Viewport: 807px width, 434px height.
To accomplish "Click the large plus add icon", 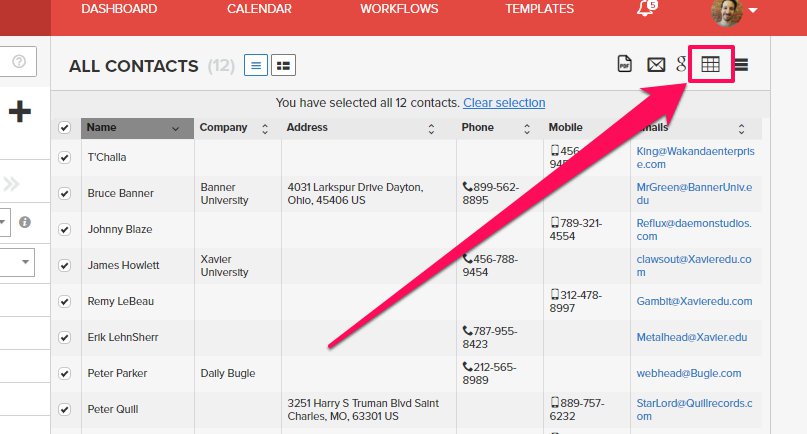I will coord(19,112).
